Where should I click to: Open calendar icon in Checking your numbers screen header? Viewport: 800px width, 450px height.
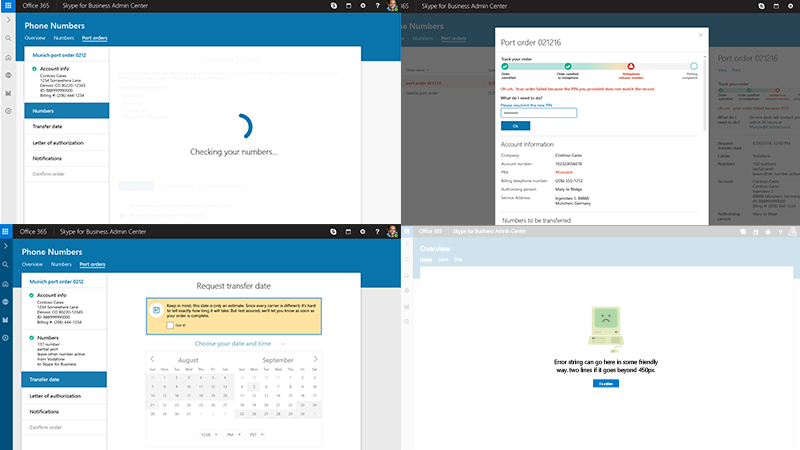click(x=348, y=6)
